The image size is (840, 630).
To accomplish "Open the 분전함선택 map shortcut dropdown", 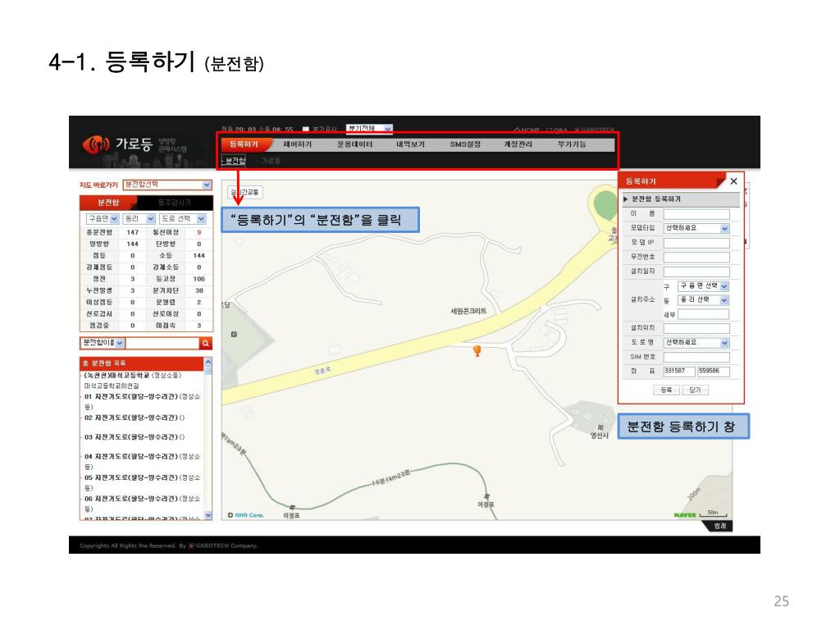I will click(x=167, y=185).
